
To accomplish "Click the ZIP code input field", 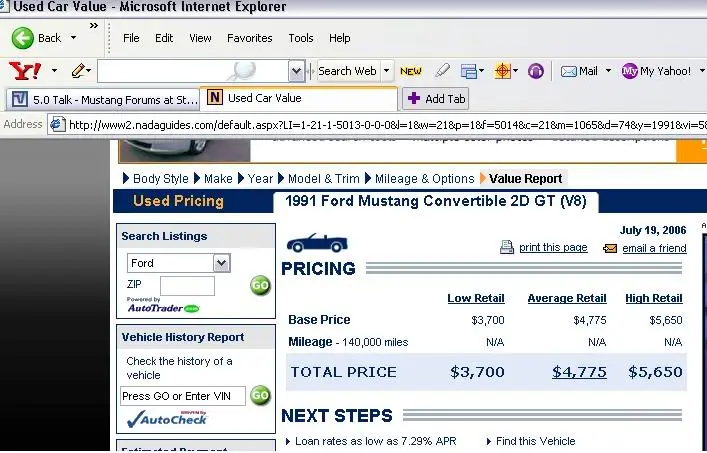I will point(187,286).
